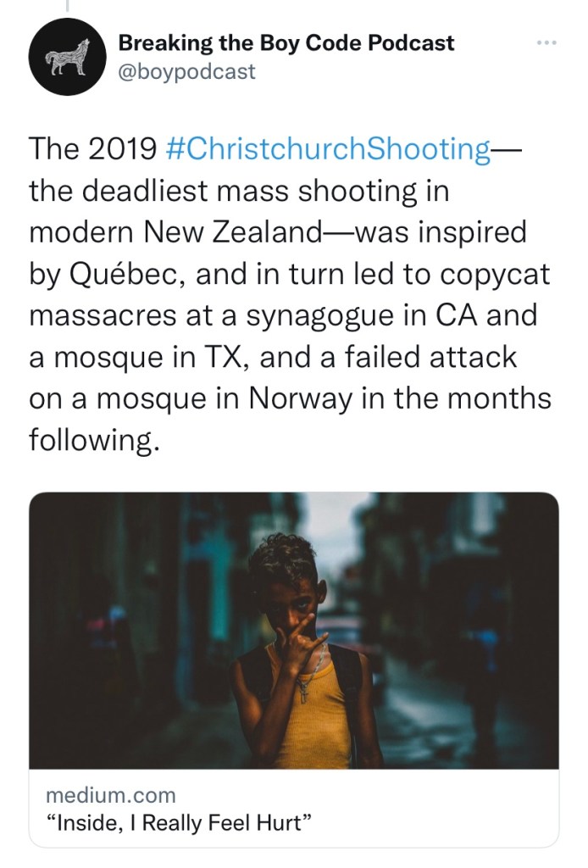
Task: Click the Breaking the Boy Code Podcast name
Action: coord(286,42)
